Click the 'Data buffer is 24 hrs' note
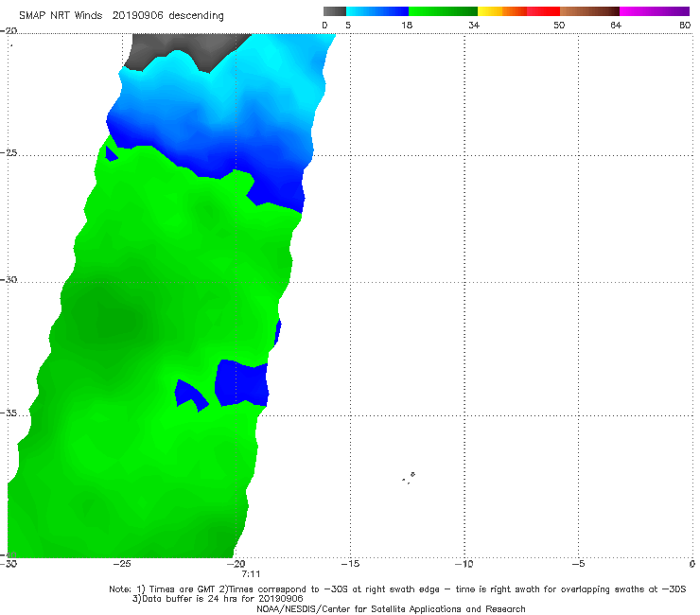The height and width of the screenshot is (615, 700). pyautogui.click(x=218, y=599)
